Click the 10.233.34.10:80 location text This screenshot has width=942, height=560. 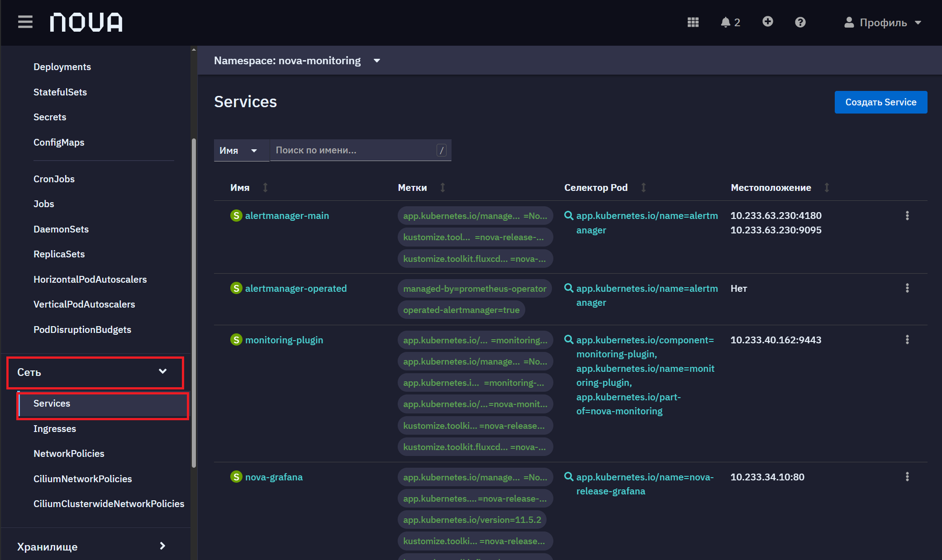point(767,477)
